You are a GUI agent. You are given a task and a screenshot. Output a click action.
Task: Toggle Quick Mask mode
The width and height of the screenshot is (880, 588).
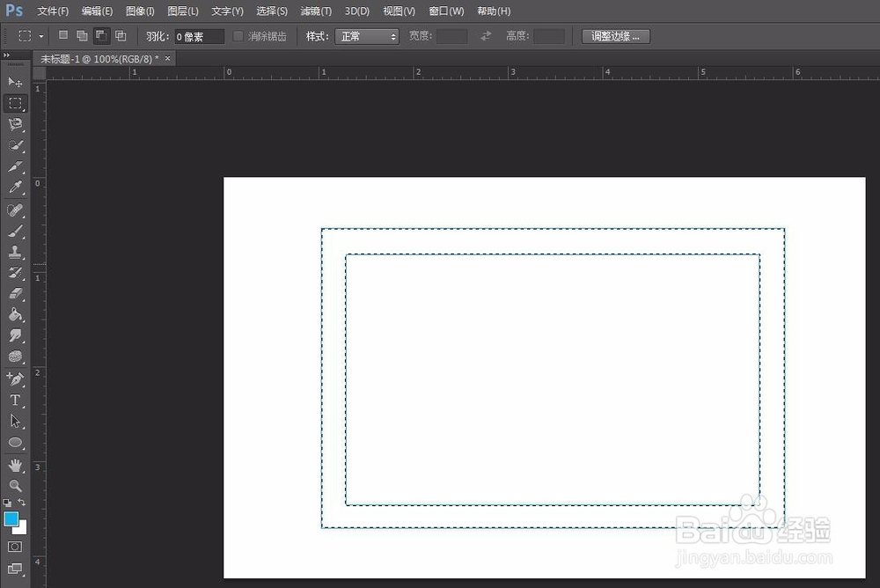coord(15,547)
